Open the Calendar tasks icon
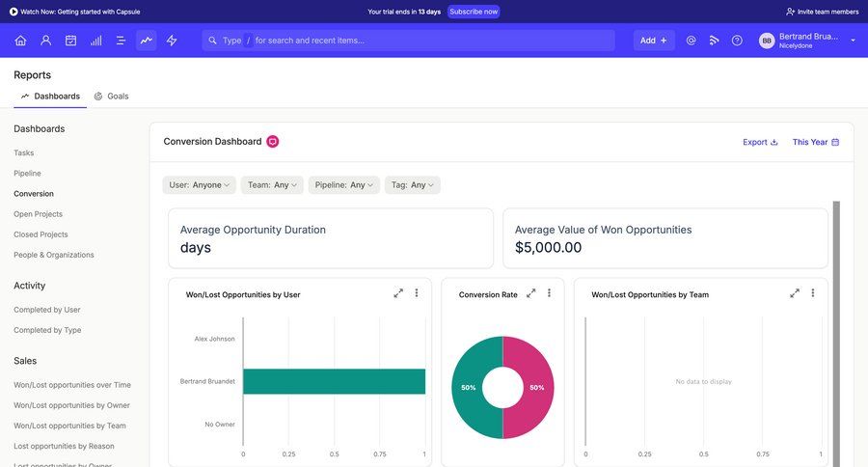This screenshot has width=868, height=467. 70,41
